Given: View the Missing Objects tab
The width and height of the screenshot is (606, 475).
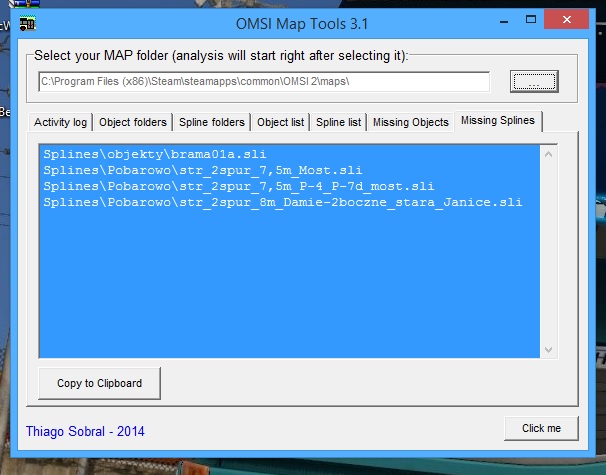Looking at the screenshot, I should point(410,123).
